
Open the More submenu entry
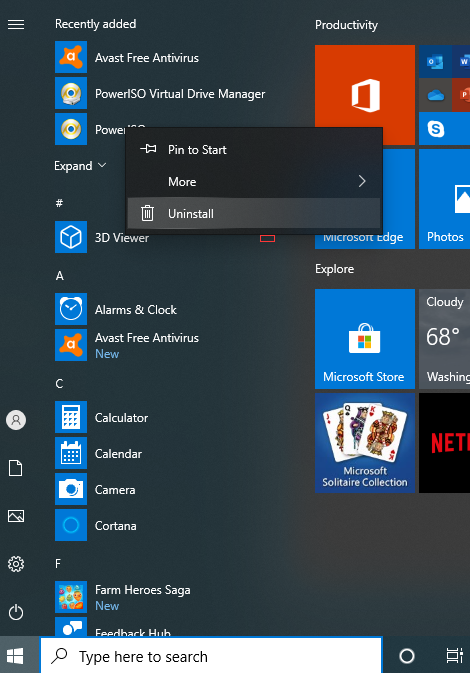pyautogui.click(x=254, y=182)
